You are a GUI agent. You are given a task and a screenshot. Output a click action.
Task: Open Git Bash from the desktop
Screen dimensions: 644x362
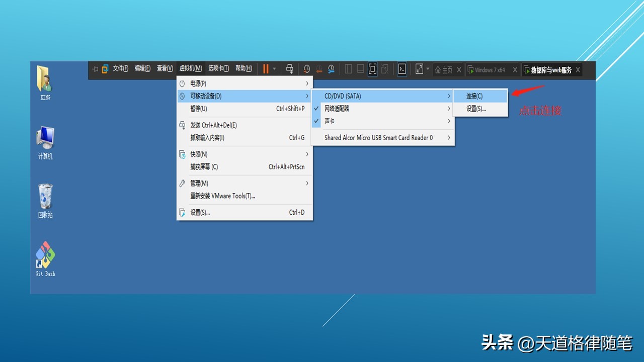(44, 257)
